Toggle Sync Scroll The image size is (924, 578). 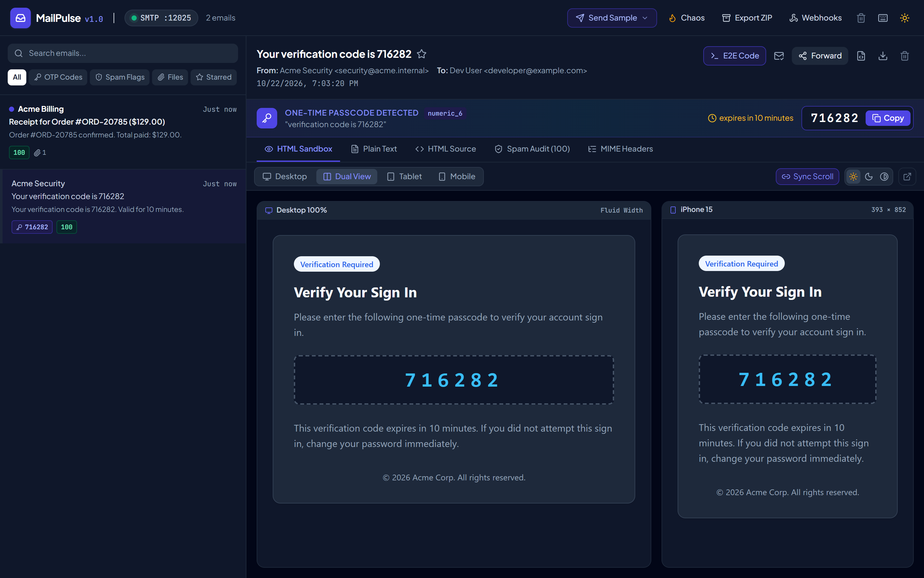(807, 177)
